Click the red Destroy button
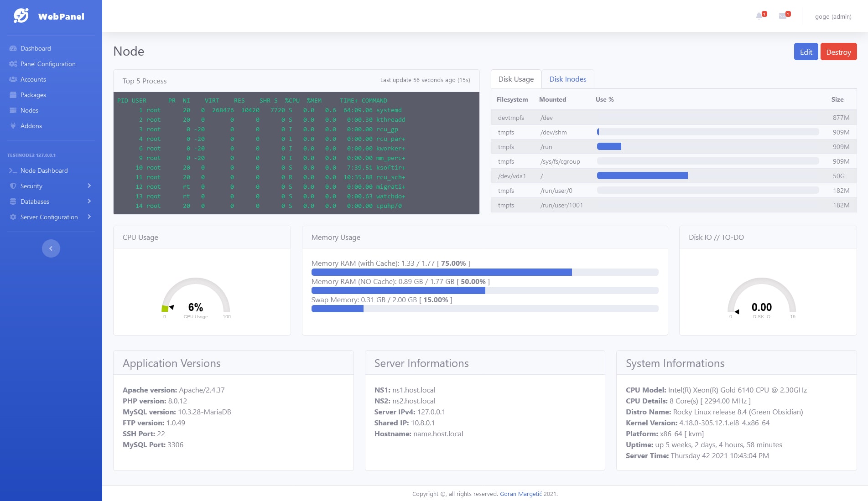Image resolution: width=868 pixels, height=501 pixels. [838, 52]
